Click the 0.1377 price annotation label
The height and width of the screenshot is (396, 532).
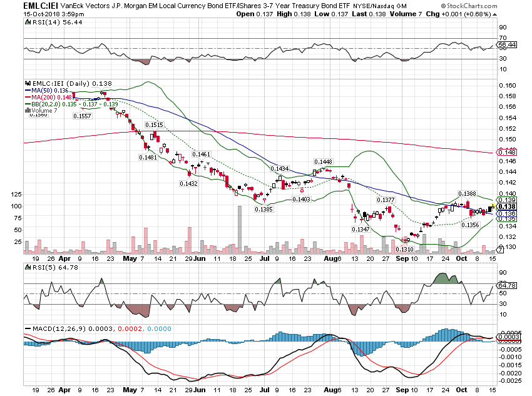click(x=386, y=200)
